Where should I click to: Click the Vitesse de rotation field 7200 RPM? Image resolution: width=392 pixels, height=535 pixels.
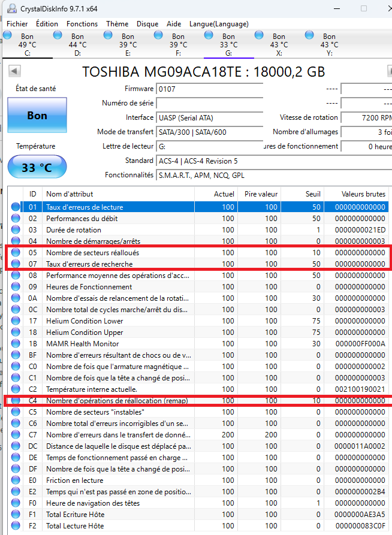point(366,117)
